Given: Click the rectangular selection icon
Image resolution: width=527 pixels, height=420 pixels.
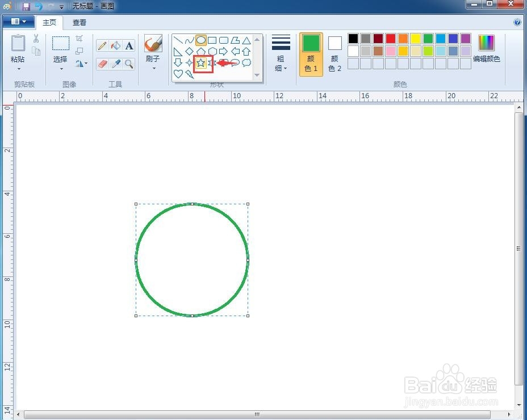Looking at the screenshot, I should 61,43.
